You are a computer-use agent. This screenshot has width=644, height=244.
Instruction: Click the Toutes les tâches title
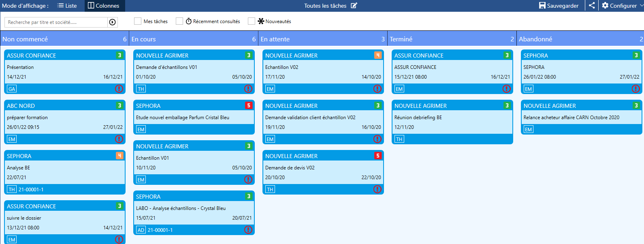tap(325, 6)
